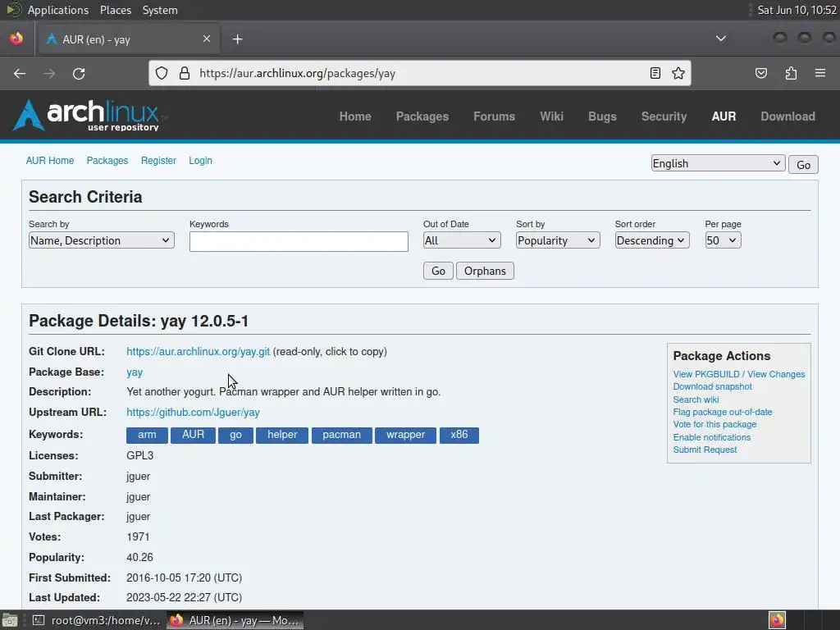Open Packages in the top Arch navigation

click(422, 116)
